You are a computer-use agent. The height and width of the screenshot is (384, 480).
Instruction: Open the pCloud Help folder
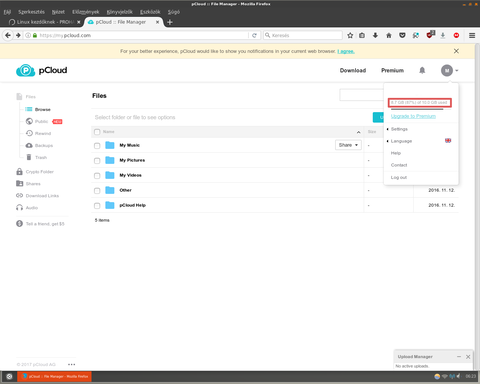(x=133, y=205)
